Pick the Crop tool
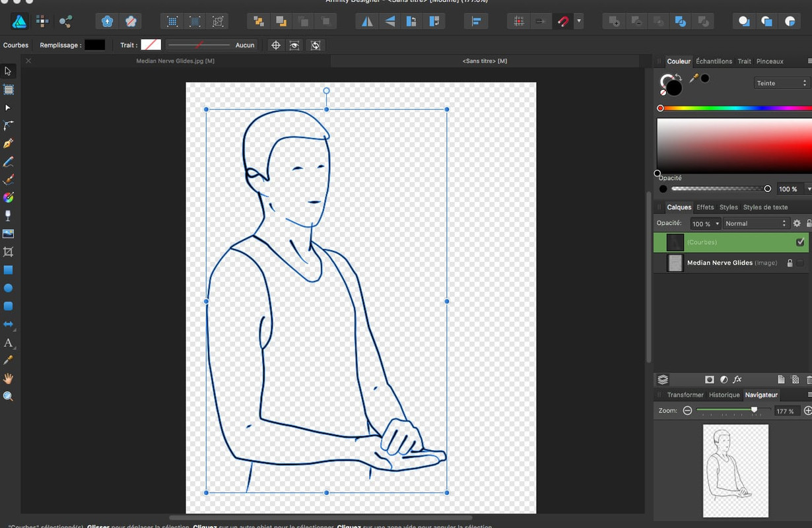 click(9, 252)
